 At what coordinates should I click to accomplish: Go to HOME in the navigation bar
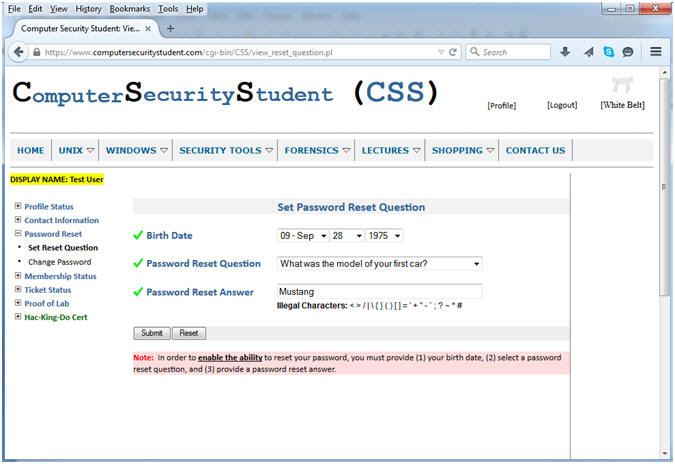tap(31, 150)
